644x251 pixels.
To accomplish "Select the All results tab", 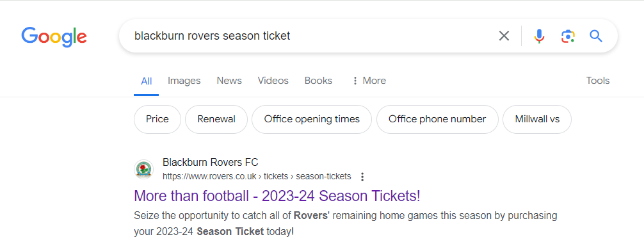I will pos(146,81).
